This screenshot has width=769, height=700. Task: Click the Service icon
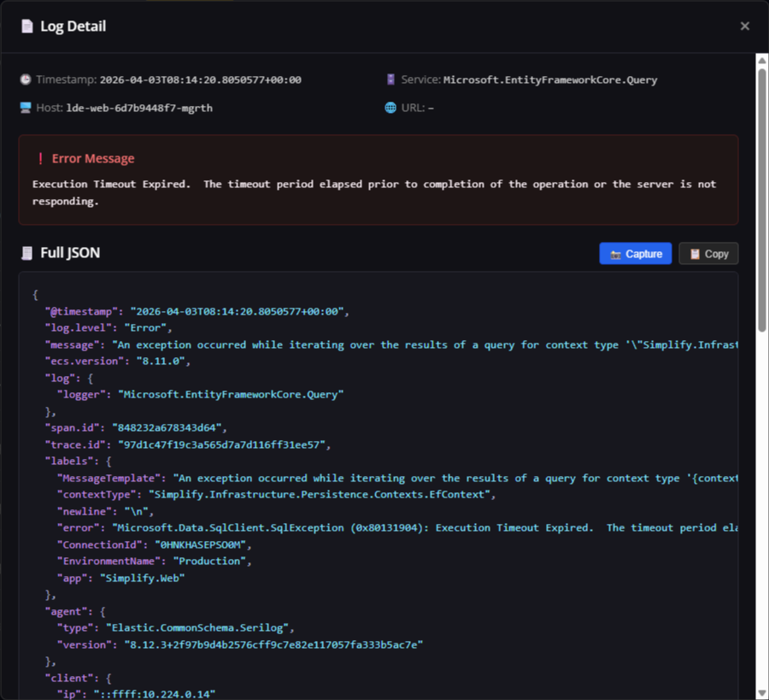pos(390,79)
